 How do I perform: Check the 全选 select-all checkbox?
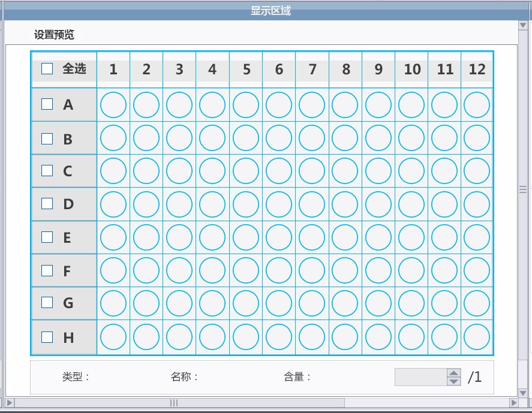[x=47, y=69]
